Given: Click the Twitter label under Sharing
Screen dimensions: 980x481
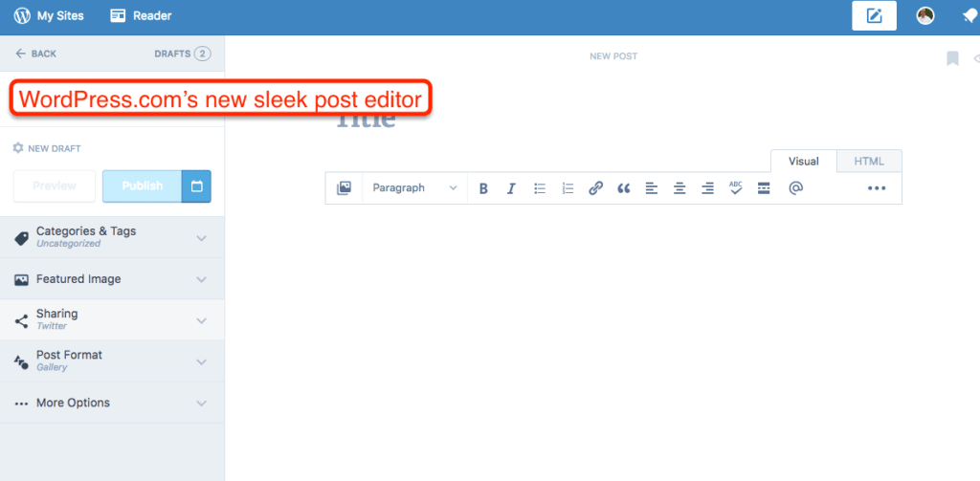Looking at the screenshot, I should (x=52, y=326).
